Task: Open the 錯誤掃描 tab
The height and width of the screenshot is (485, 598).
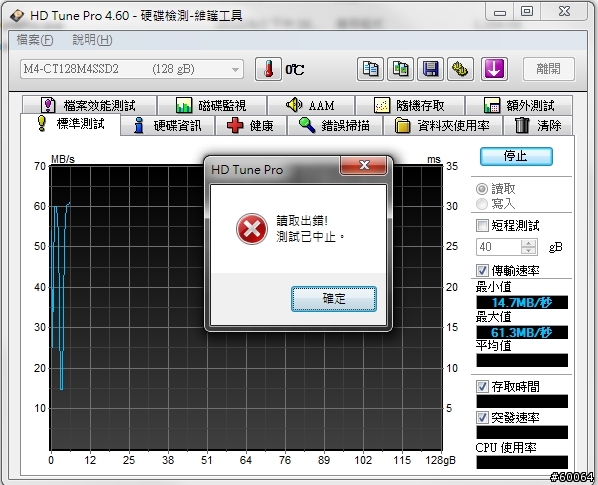Action: 335,125
